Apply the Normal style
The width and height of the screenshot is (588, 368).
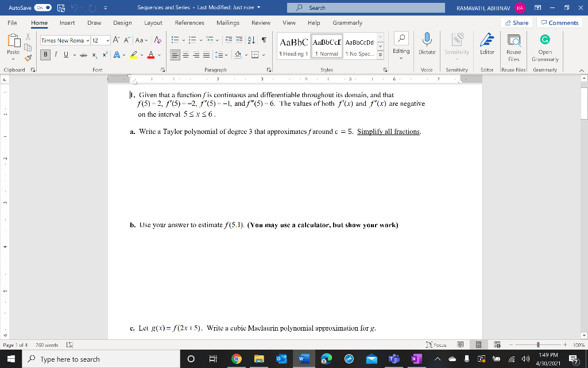tap(326, 47)
